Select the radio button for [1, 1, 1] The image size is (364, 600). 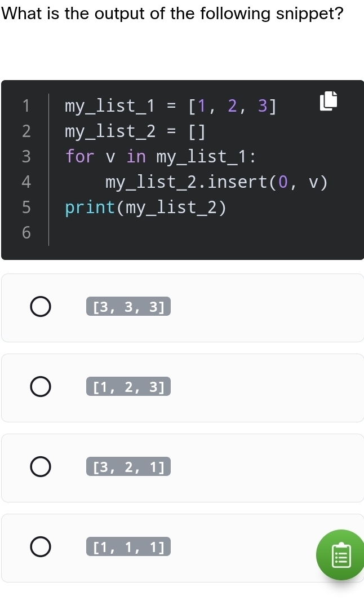click(x=40, y=546)
